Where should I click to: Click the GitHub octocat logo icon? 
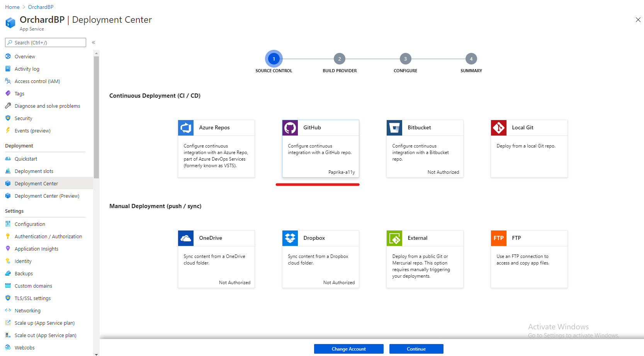click(x=290, y=128)
